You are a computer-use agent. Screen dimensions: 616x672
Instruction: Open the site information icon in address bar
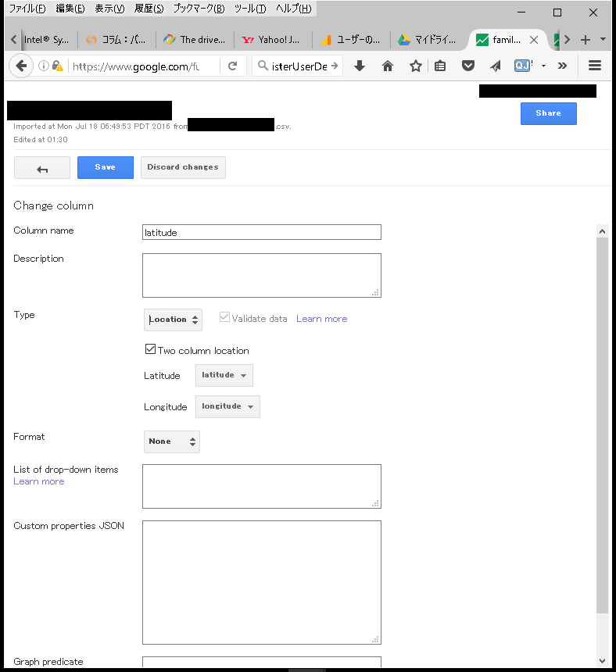43,66
